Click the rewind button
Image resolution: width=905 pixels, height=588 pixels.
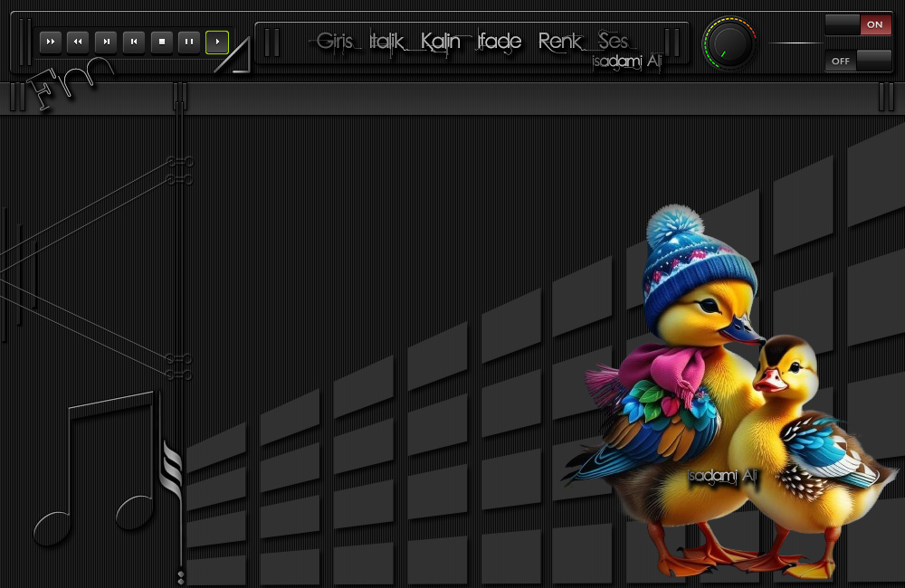tap(78, 43)
